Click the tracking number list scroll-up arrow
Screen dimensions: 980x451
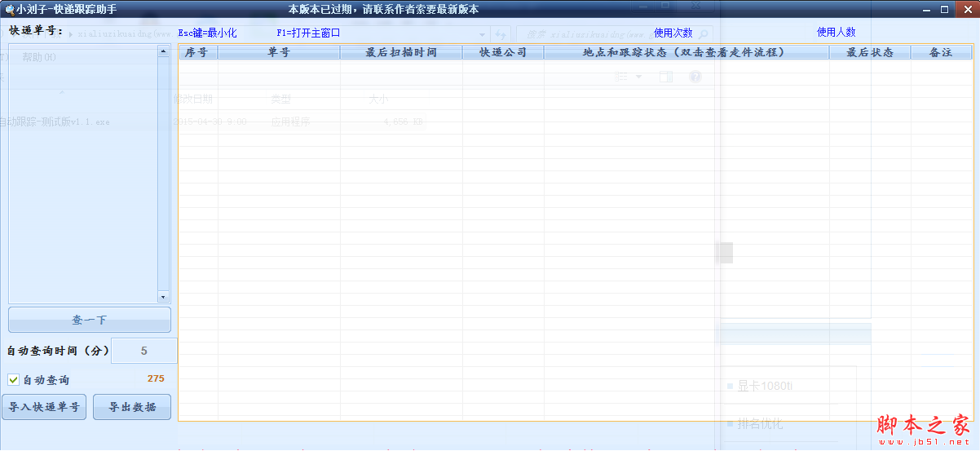pyautogui.click(x=163, y=51)
